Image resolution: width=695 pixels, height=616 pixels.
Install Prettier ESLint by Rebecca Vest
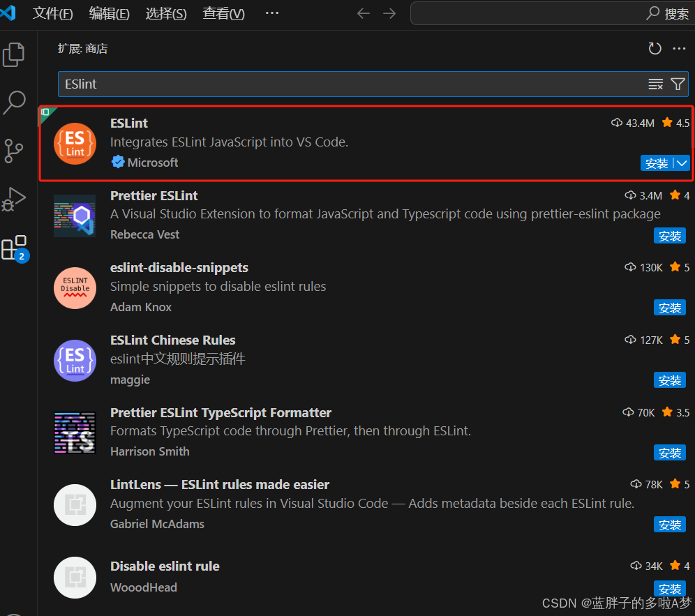click(669, 236)
